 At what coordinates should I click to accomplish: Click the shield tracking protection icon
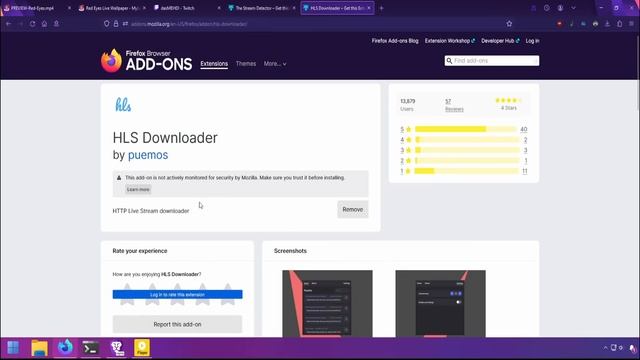pos(107,24)
